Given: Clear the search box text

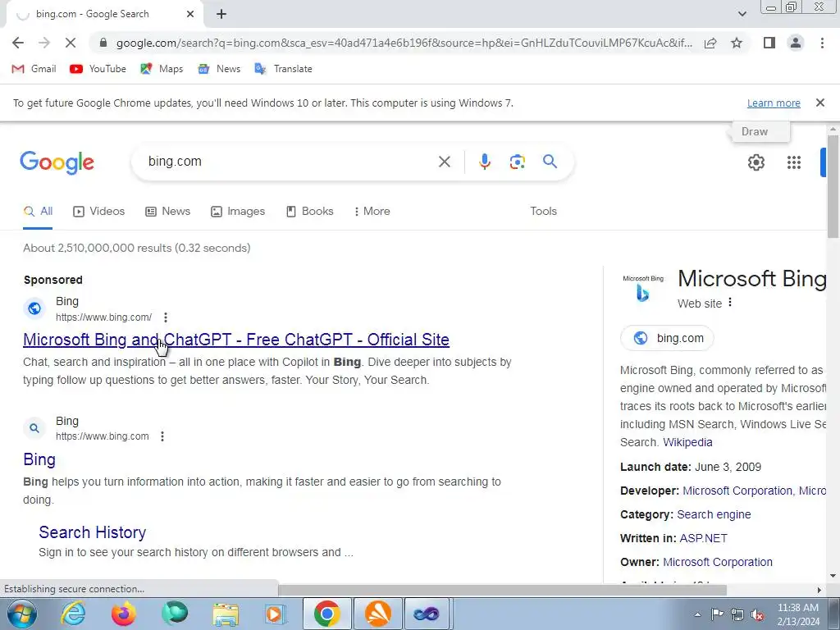Looking at the screenshot, I should point(444,162).
